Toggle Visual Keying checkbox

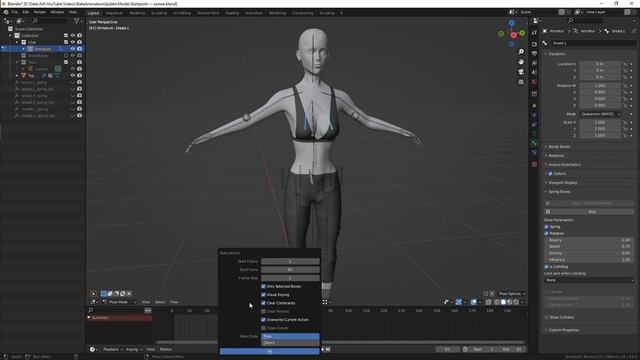coord(263,295)
